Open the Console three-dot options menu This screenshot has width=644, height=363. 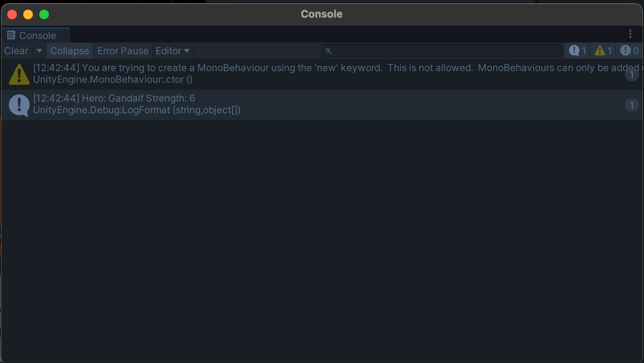(630, 34)
